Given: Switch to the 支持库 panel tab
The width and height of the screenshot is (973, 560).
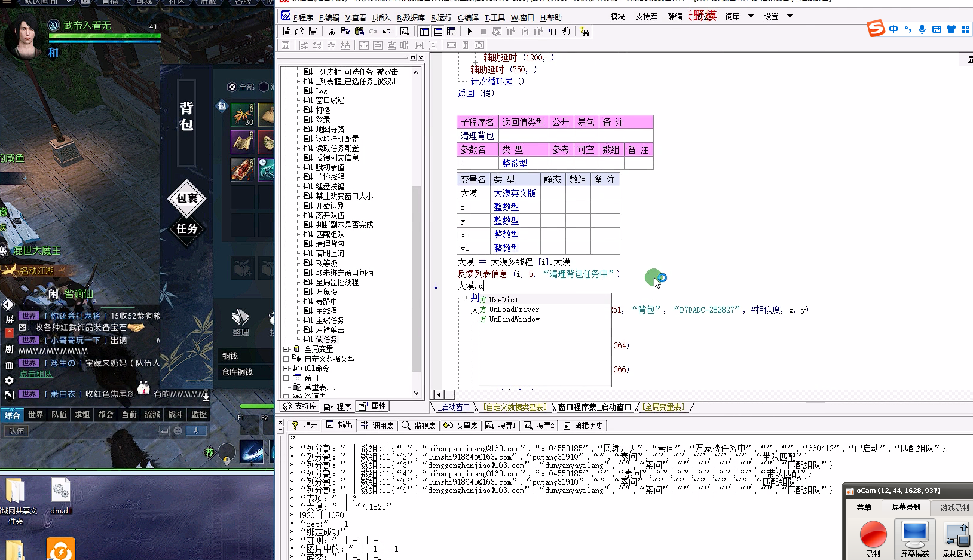Looking at the screenshot, I should [300, 406].
